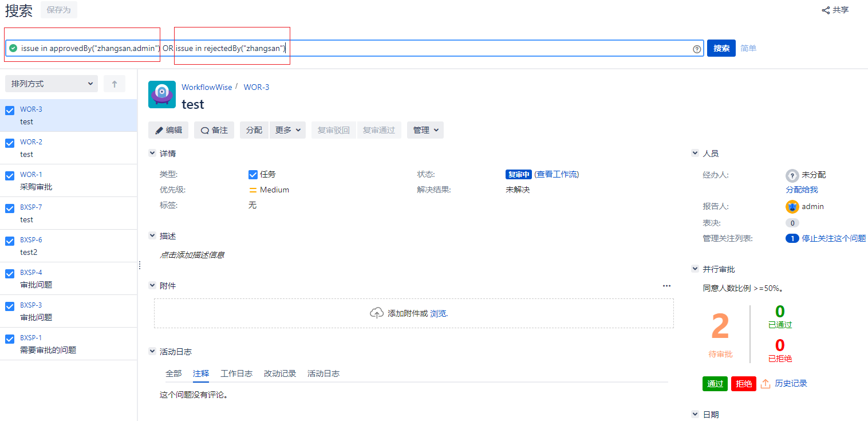Screen dimensions: 868x421
Task: Click the admin reporter avatar icon
Action: [792, 207]
